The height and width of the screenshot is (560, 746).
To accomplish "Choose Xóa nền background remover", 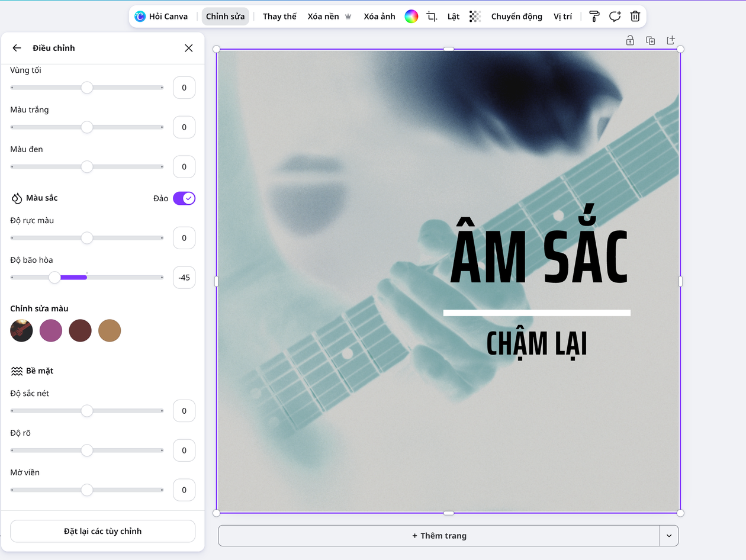I will pos(323,17).
